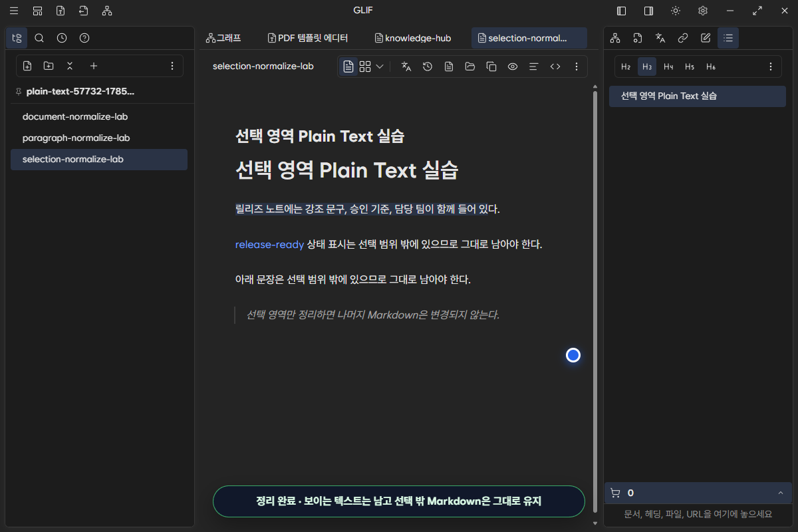Switch to the PDF 템플릿 에디터 tab
798x532 pixels.
click(308, 38)
